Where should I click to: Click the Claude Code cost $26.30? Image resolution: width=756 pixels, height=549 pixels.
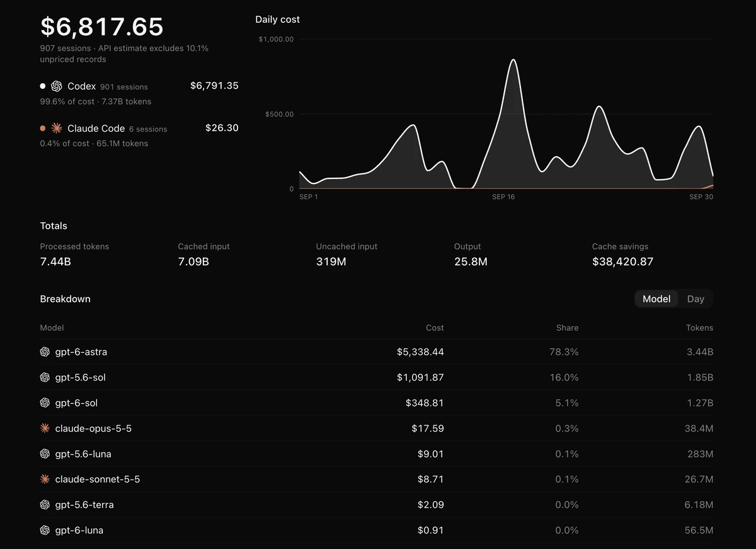222,128
